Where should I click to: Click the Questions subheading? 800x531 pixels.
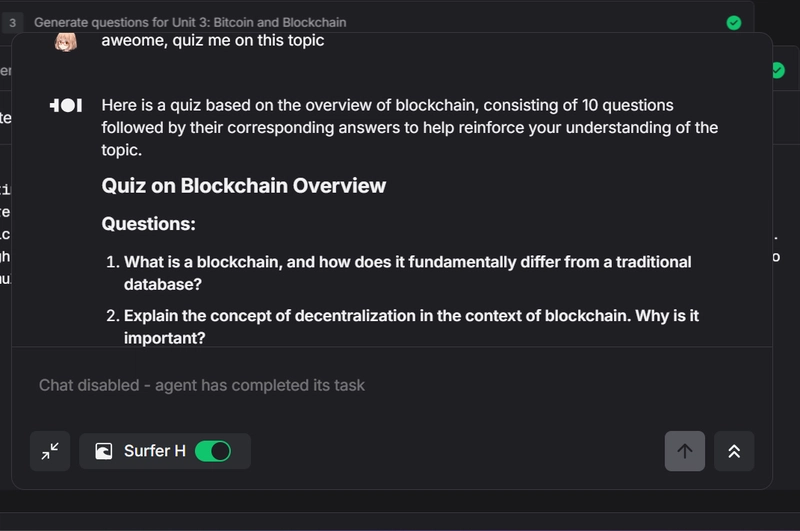pos(148,223)
